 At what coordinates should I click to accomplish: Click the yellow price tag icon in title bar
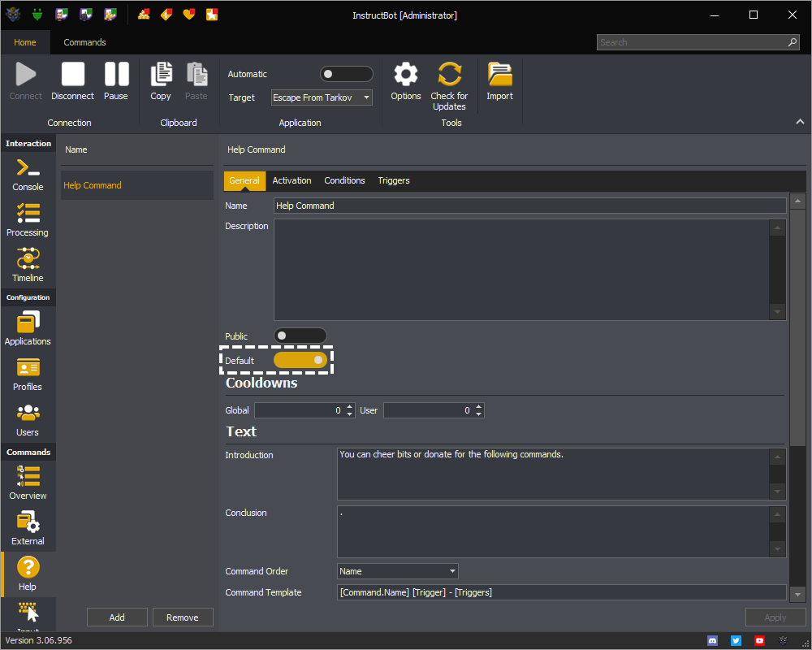point(166,15)
